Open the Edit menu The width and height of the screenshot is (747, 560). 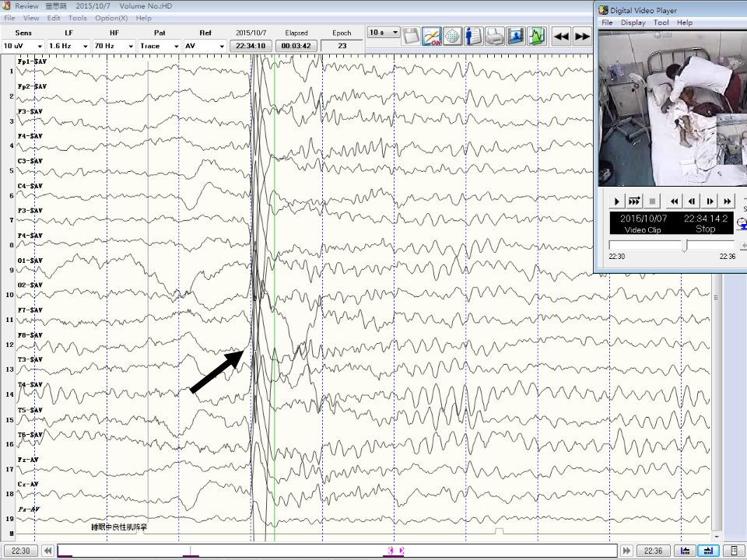pos(54,18)
